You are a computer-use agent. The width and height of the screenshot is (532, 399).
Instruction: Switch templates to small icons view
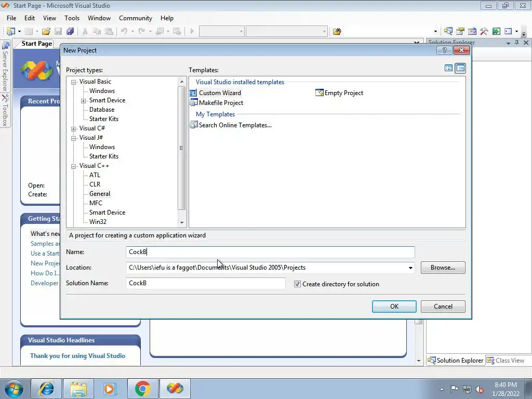[x=460, y=68]
